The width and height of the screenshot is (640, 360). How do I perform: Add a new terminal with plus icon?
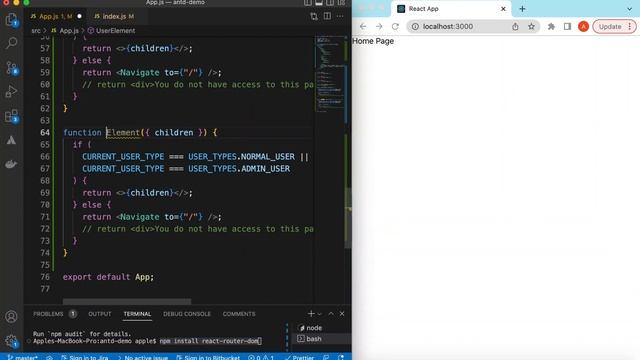311,313
